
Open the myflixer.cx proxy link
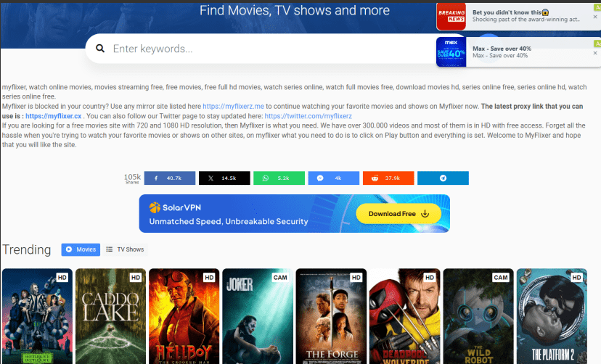tap(54, 116)
